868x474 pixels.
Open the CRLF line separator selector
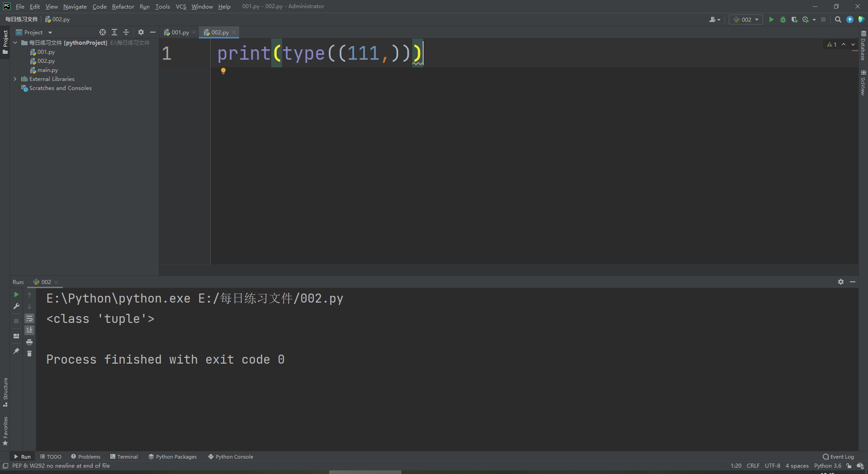click(753, 466)
